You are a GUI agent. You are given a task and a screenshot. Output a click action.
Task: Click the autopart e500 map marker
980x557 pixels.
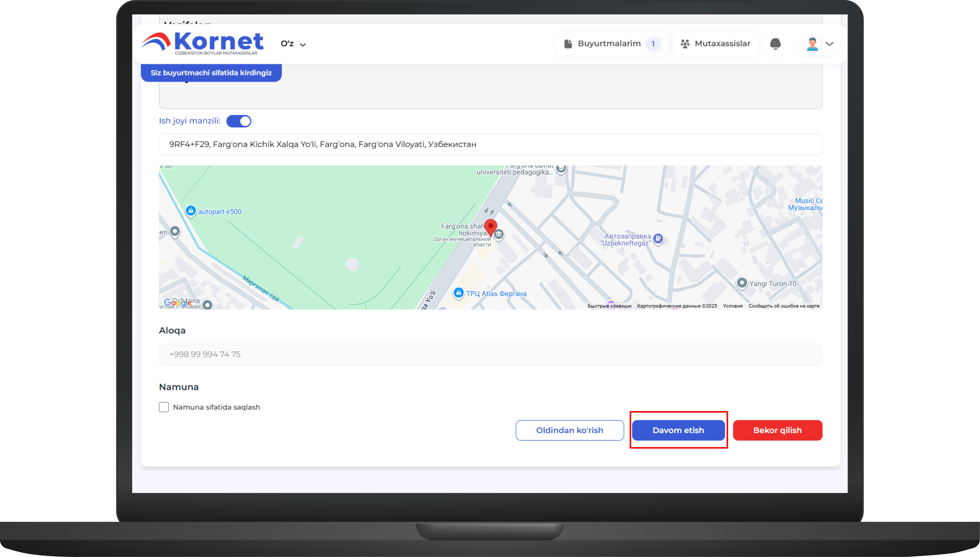point(191,211)
